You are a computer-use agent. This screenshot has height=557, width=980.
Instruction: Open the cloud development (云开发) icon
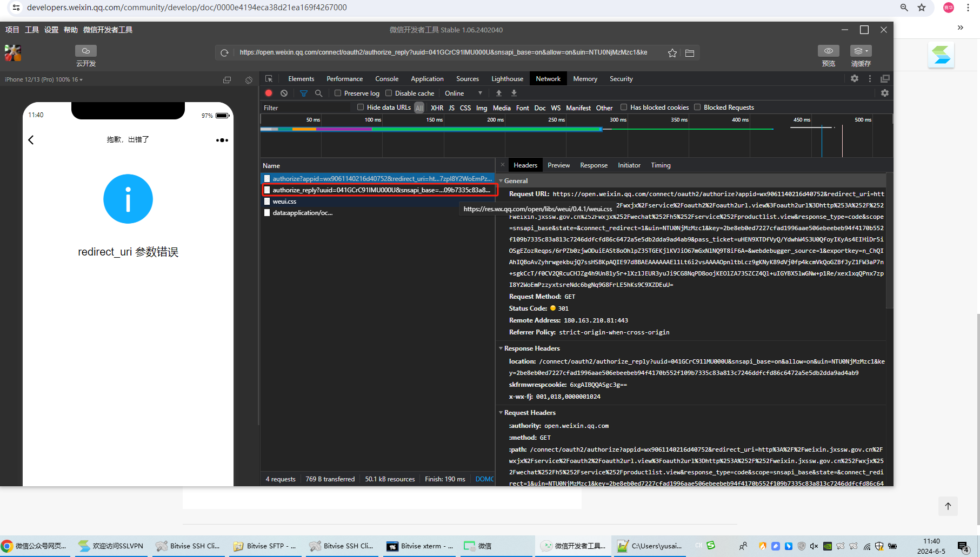(x=85, y=51)
